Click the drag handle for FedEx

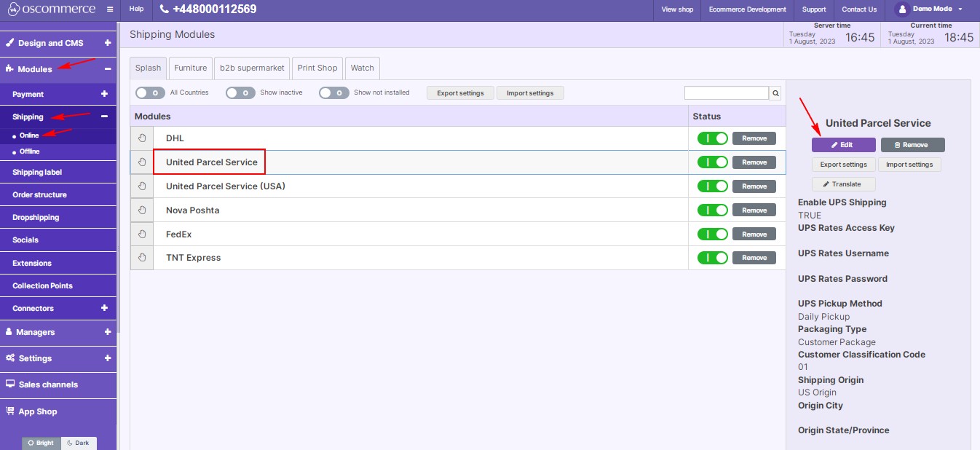[x=142, y=234]
